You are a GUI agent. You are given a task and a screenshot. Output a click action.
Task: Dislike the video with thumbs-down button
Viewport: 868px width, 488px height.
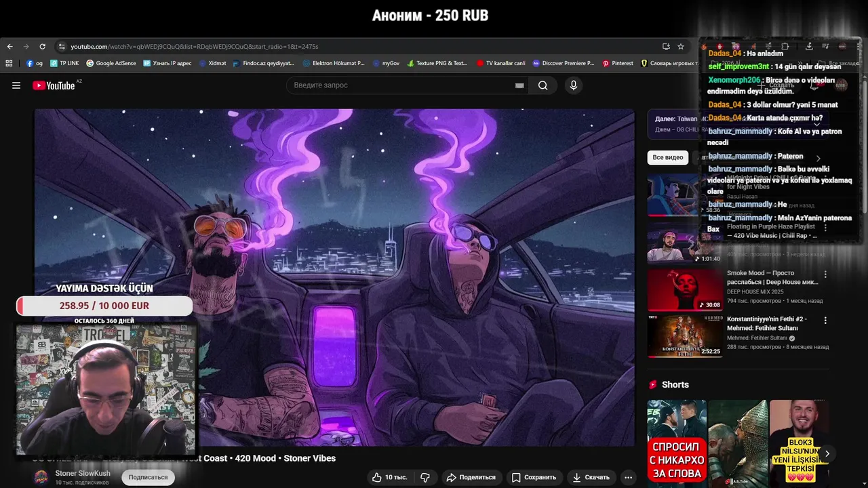click(425, 477)
